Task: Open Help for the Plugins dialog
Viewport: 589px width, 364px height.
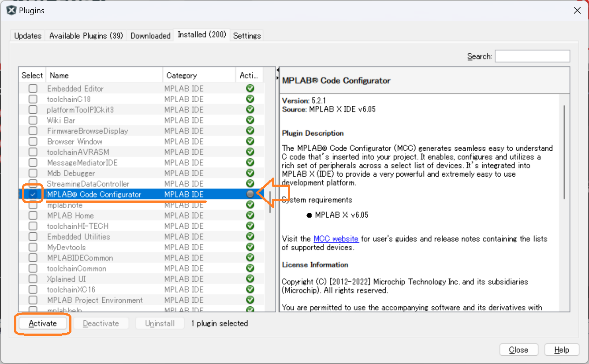Action: 561,350
